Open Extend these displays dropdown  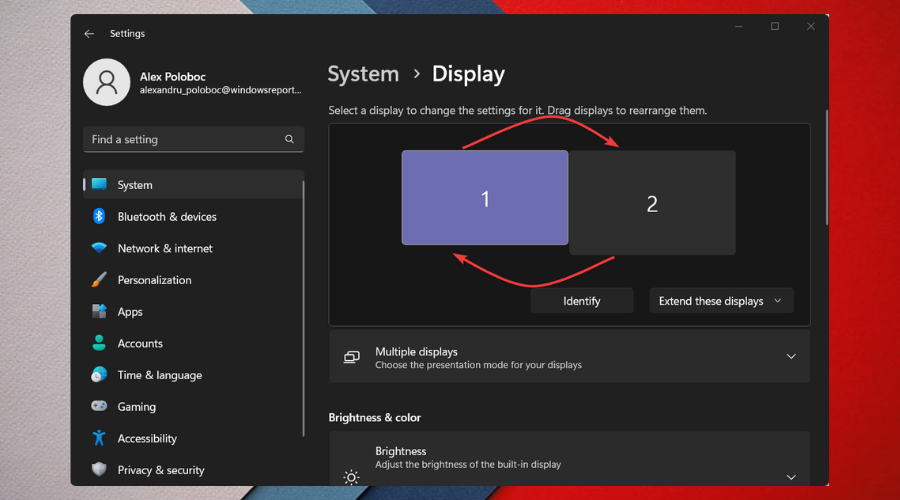[x=721, y=301]
